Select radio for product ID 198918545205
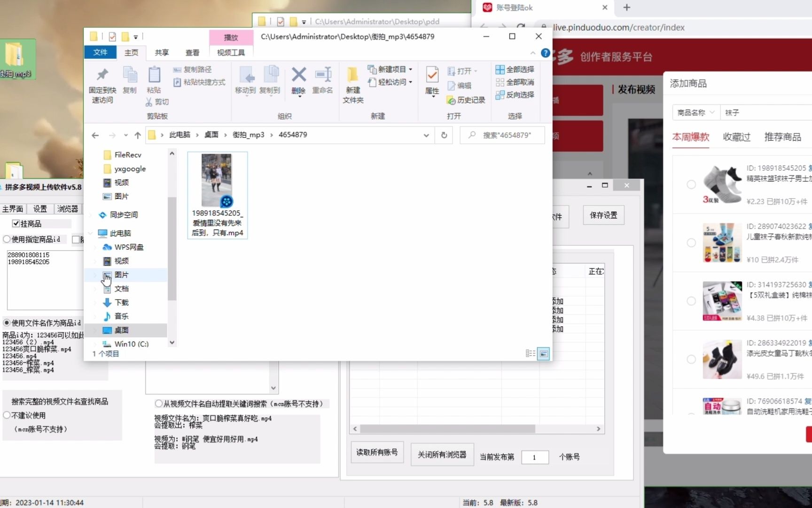The height and width of the screenshot is (508, 812). 691,185
